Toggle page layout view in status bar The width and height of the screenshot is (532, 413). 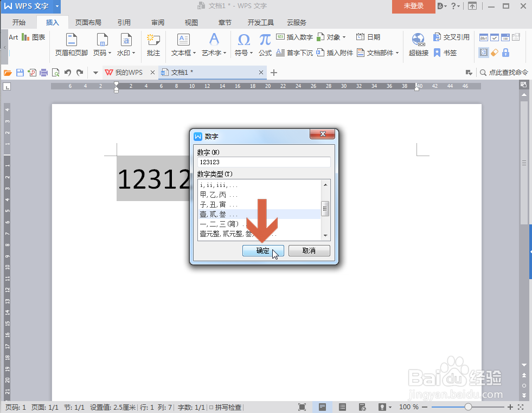click(x=322, y=407)
